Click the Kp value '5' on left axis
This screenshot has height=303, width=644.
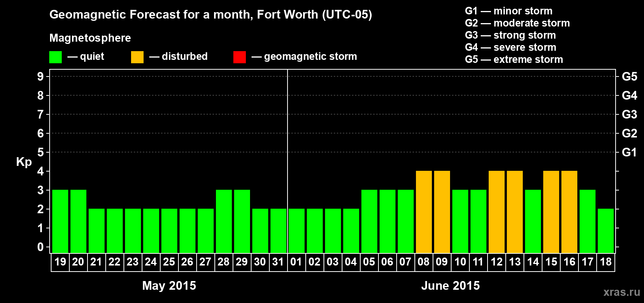tap(40, 152)
